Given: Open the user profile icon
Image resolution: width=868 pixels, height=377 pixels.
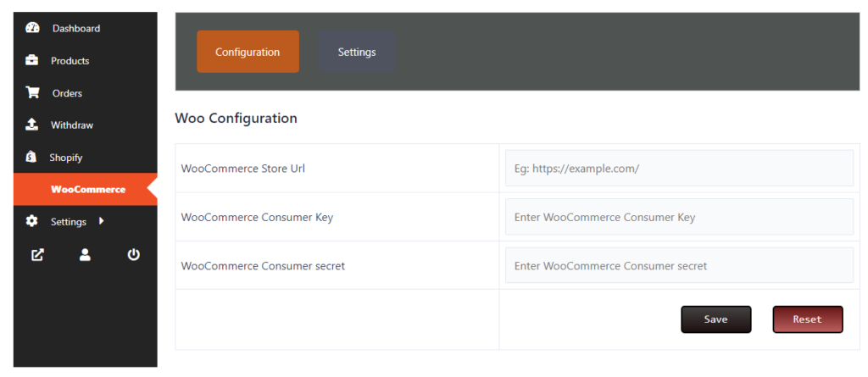Looking at the screenshot, I should (x=85, y=254).
